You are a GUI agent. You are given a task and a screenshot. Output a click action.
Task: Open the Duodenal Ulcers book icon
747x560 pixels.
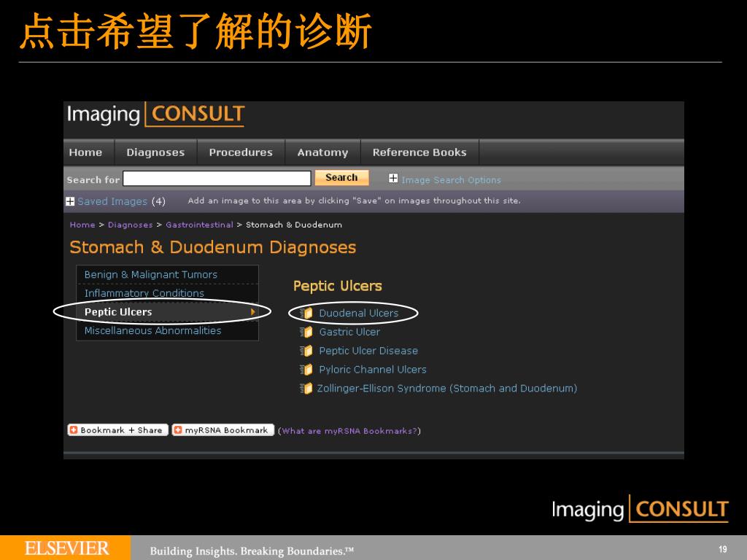[306, 313]
